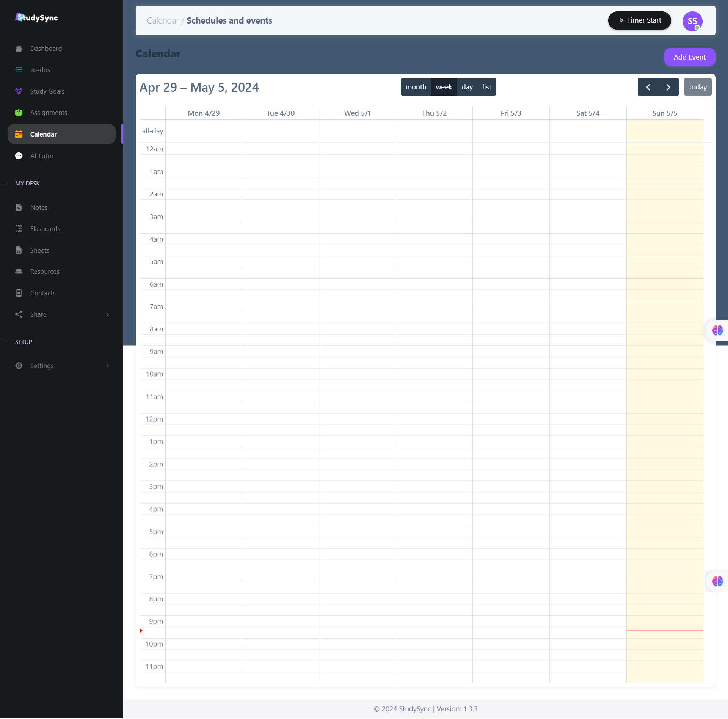Click the To-dos list icon
The height and width of the screenshot is (719, 728).
(x=19, y=70)
